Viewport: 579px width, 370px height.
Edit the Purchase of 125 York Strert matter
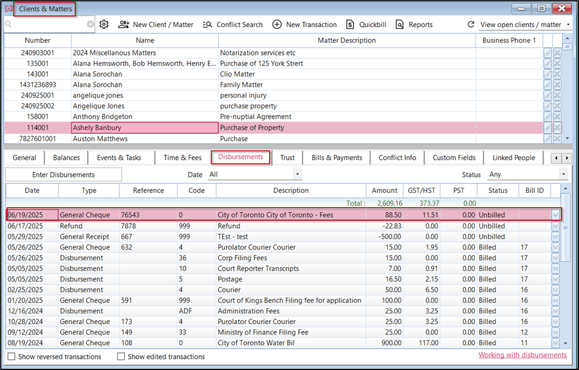point(547,64)
